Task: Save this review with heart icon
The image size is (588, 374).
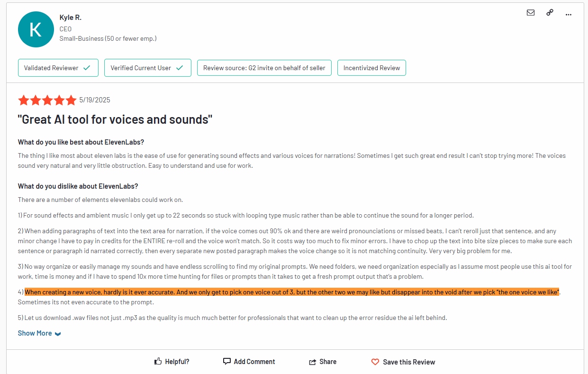Action: [x=375, y=362]
